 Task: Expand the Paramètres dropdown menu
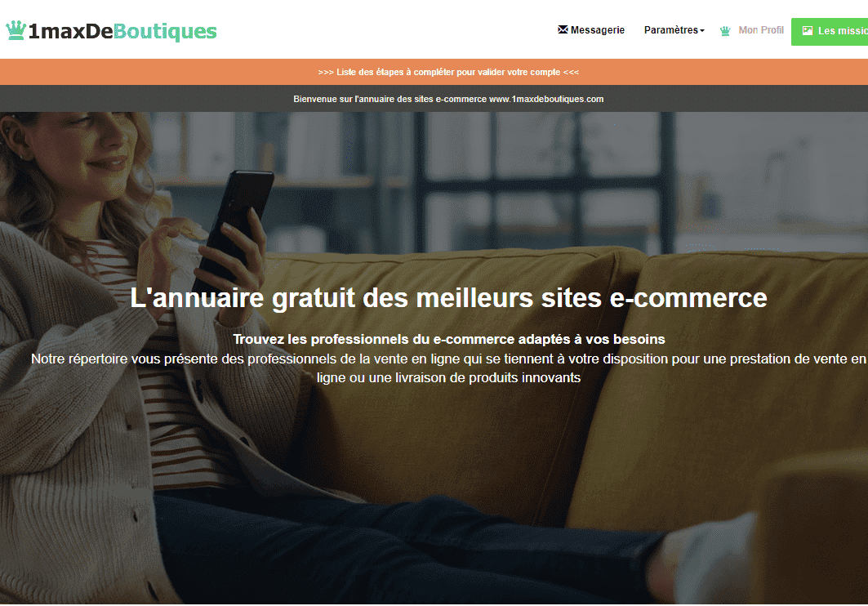[674, 30]
